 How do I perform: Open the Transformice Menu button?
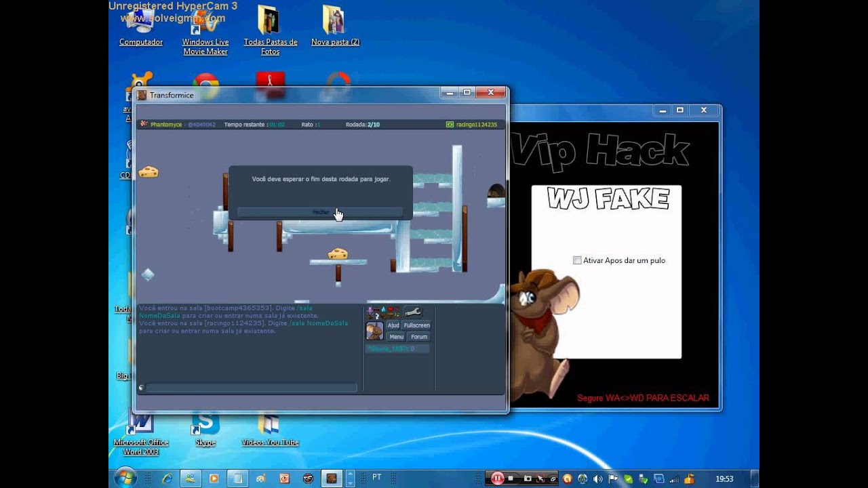396,337
